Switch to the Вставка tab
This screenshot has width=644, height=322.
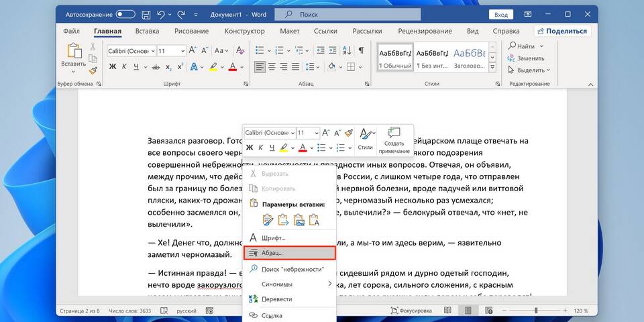[147, 31]
